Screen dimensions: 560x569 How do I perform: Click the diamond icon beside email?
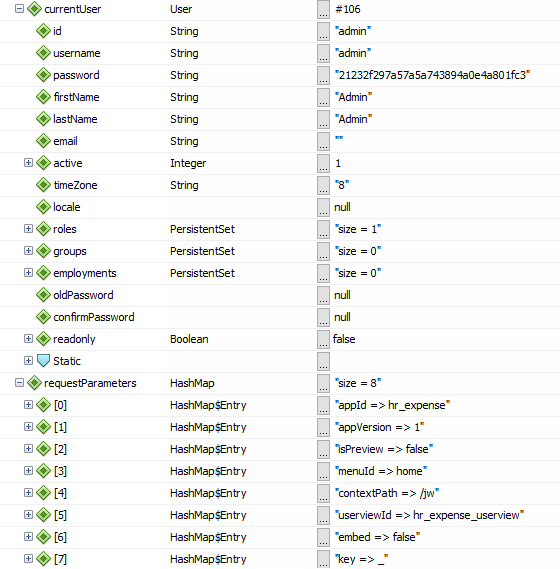pos(43,141)
